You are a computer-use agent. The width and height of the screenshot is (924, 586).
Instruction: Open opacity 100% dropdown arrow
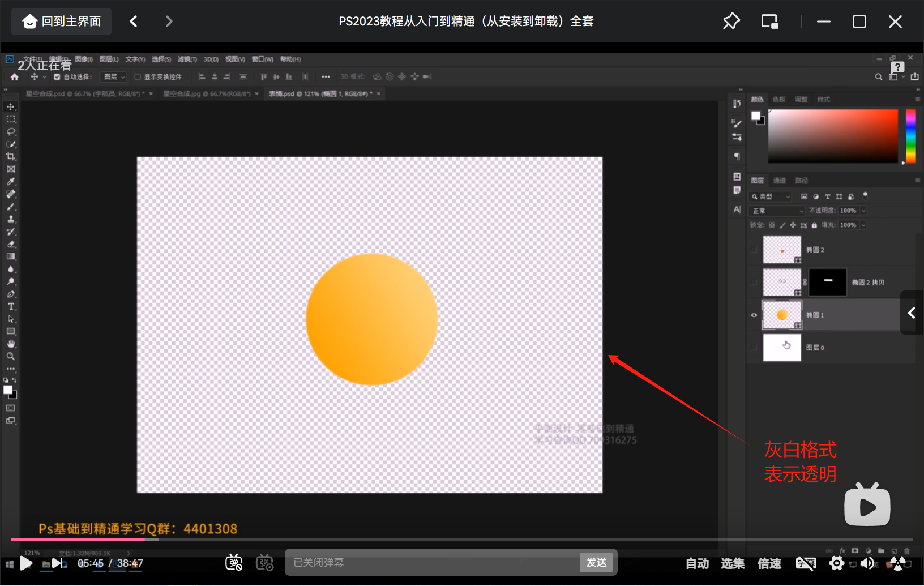(x=863, y=211)
